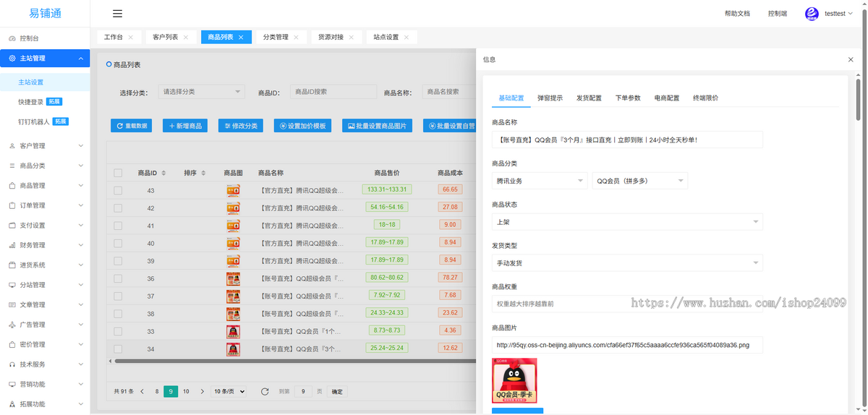Viewport: 868px width, 415px height.
Task: Open the 控制端 link
Action: point(778,14)
